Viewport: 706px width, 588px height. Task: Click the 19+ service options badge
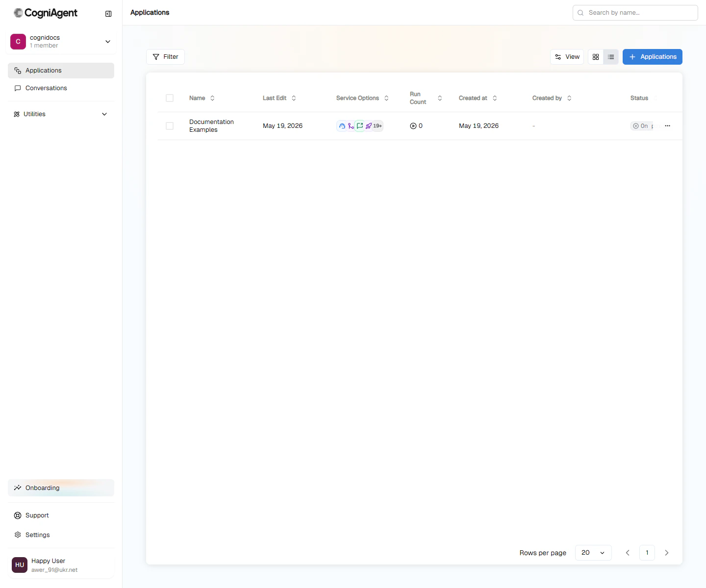click(x=378, y=126)
